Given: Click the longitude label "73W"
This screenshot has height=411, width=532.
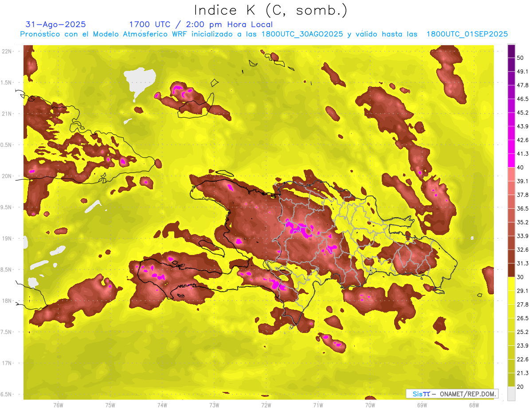Looking at the screenshot, I should click(x=214, y=405).
